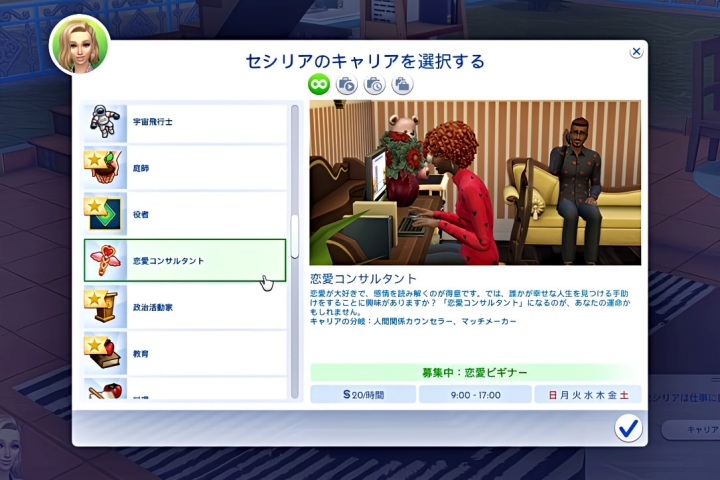Click the 恋愛コンサルタント detail heading

363,279
